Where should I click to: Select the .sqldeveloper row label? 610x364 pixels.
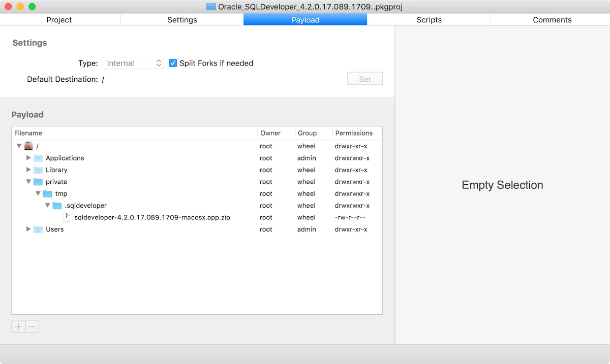tap(86, 206)
